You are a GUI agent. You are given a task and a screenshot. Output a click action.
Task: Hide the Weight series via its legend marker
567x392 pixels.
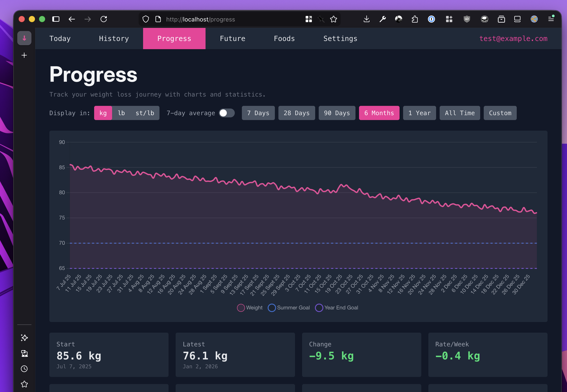coord(241,308)
